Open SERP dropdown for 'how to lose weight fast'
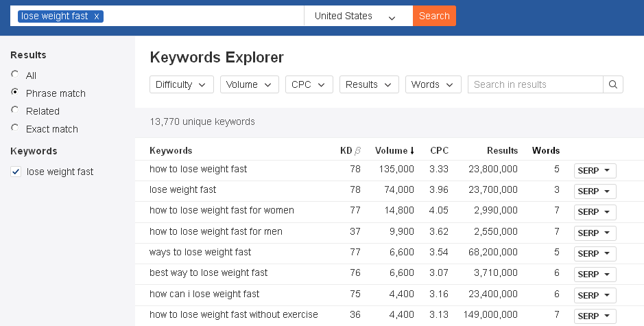Image resolution: width=644 pixels, height=326 pixels. (x=595, y=171)
